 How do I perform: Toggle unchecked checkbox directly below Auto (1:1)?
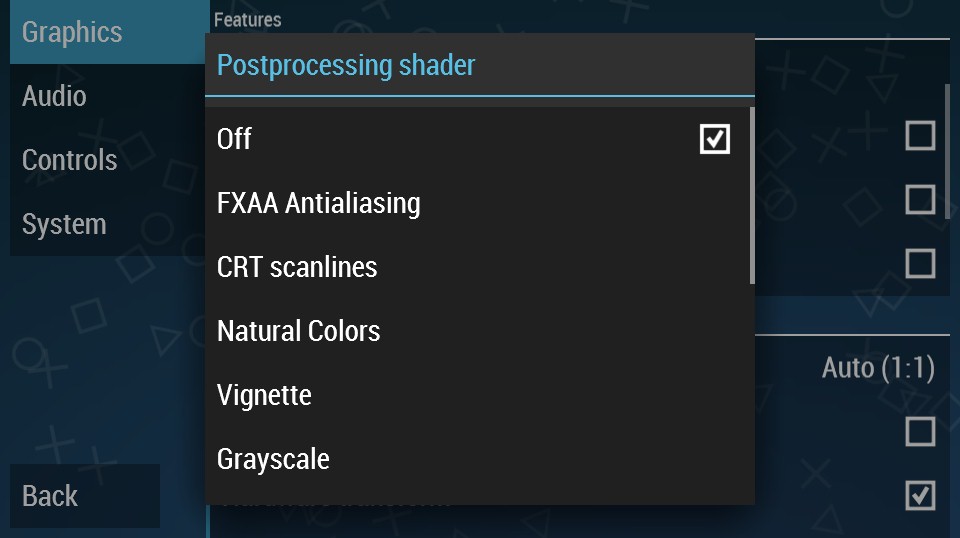click(919, 432)
